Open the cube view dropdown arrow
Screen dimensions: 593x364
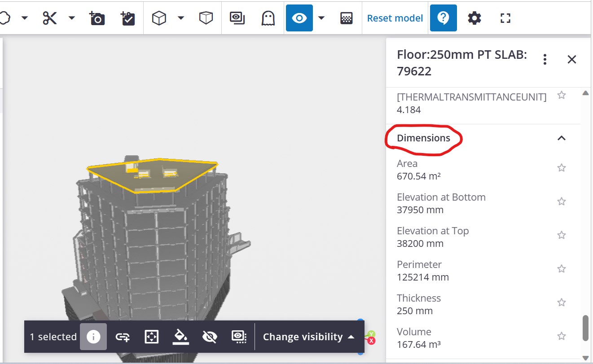click(x=181, y=18)
